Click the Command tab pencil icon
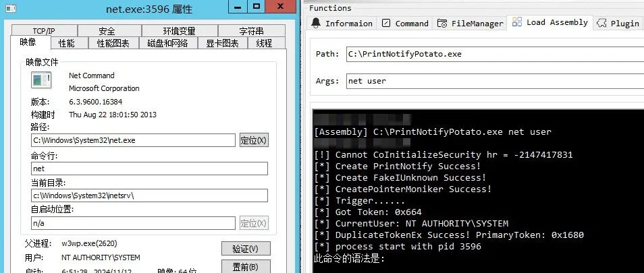Viewport: 644px width, 273px height. coord(386,24)
